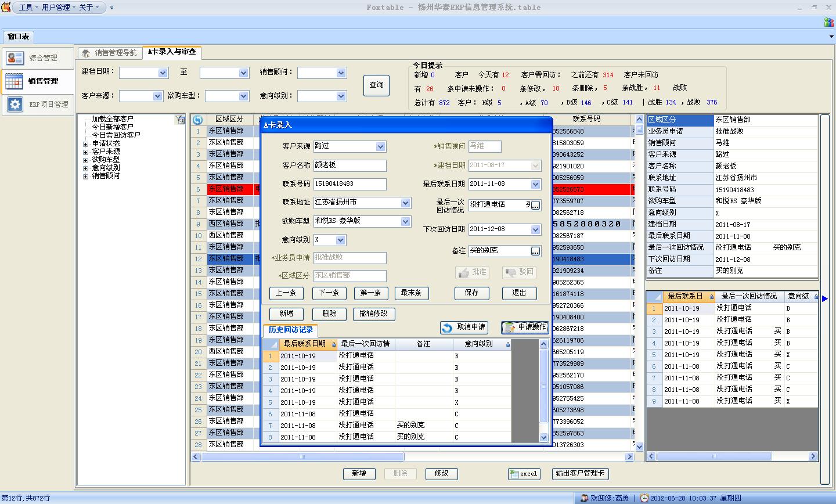Click 撤销修改 button
Viewport: 836px width, 504px height.
pyautogui.click(x=374, y=314)
